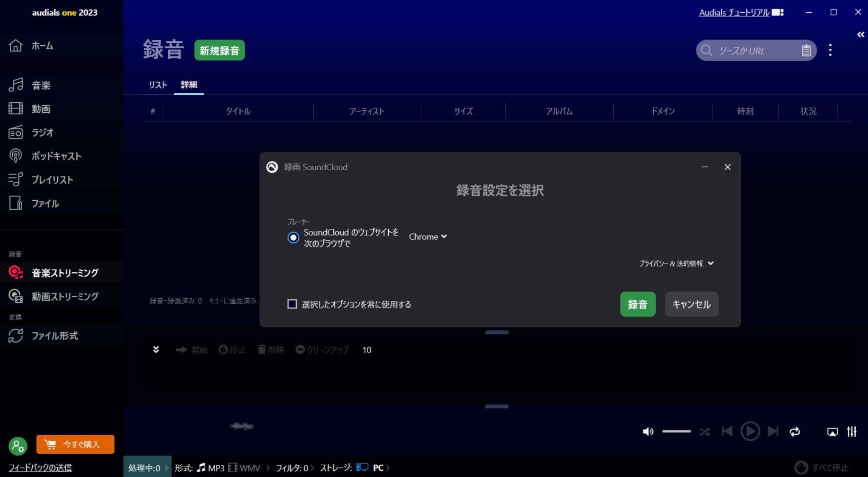
Task: Click the Audials tutorial video icon
Action: (x=778, y=13)
